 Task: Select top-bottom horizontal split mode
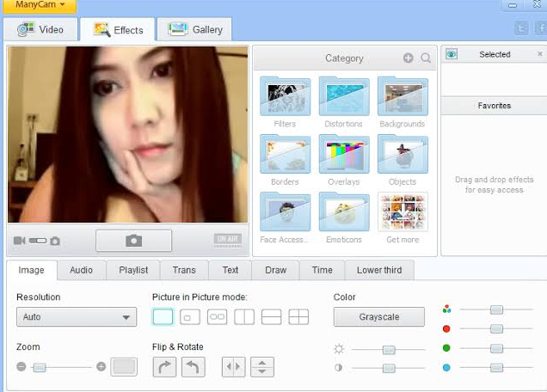(272, 316)
